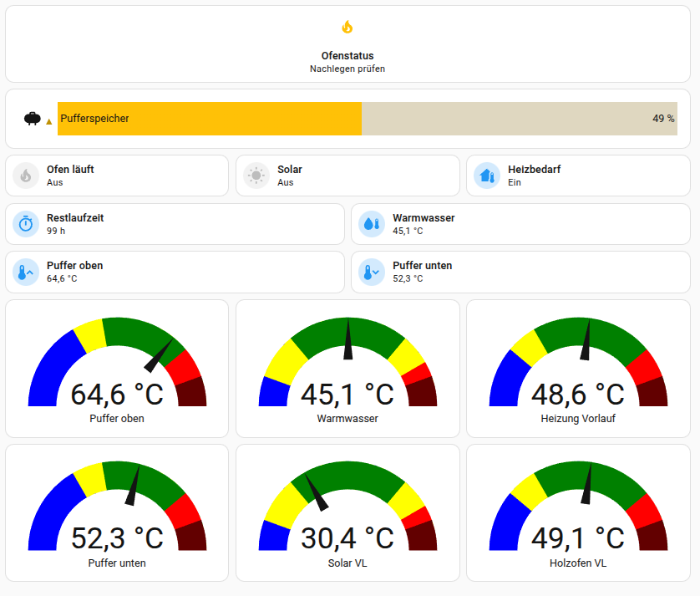Open the Holzofen VL gauge card

click(578, 513)
